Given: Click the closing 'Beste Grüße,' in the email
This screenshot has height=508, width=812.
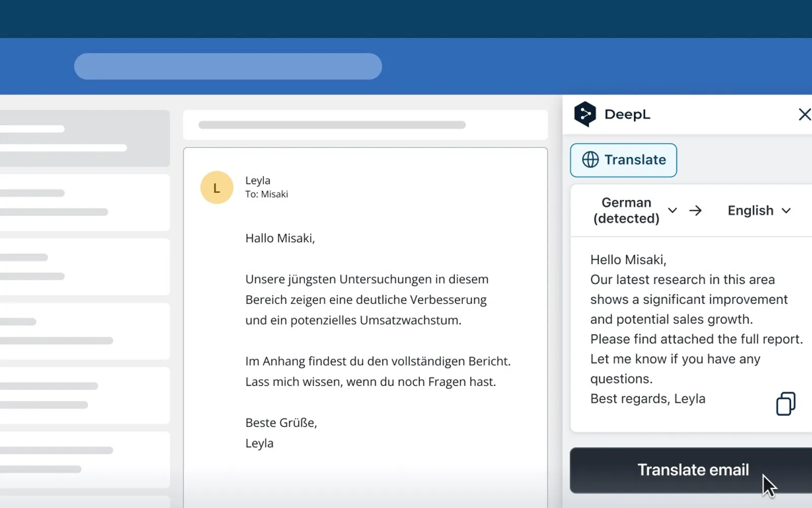Looking at the screenshot, I should coord(281,423).
